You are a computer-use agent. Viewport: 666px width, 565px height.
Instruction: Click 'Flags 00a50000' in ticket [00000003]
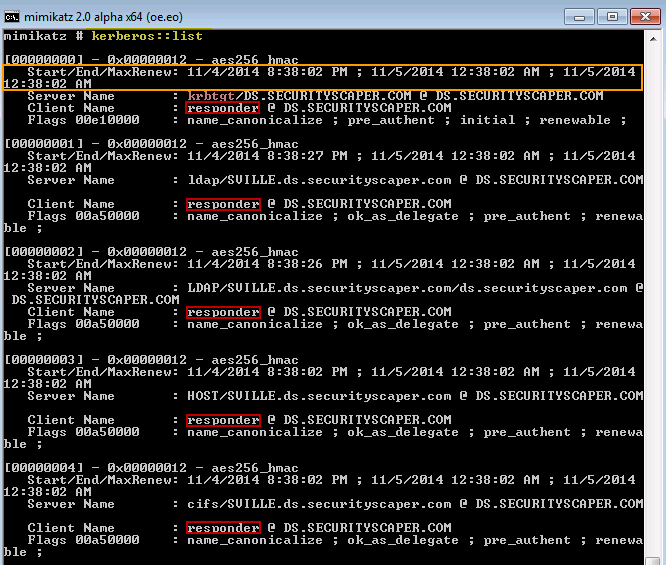tap(83, 432)
